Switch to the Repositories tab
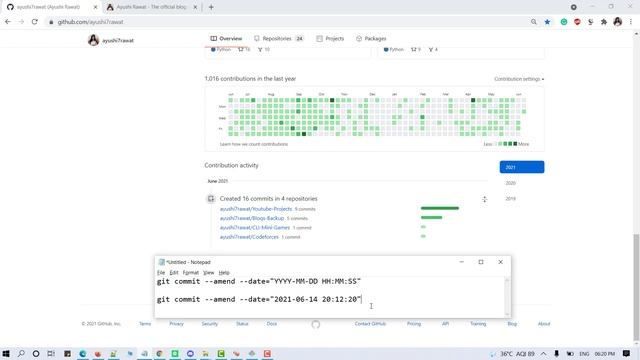This screenshot has height=360, width=640. (x=279, y=38)
